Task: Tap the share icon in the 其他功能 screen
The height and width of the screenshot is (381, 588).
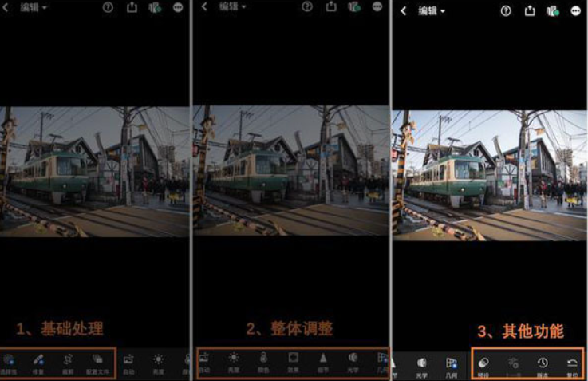Action: (530, 11)
